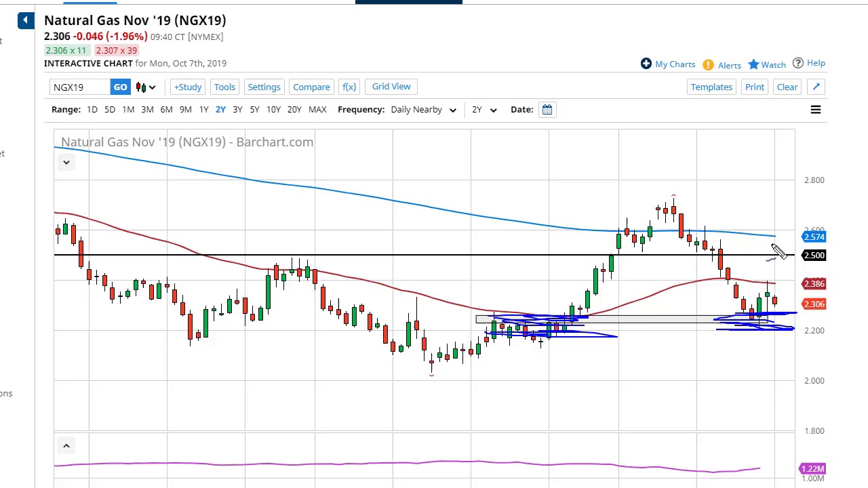Screen dimensions: 868x488
Task: Open the 2Y period dropdown
Action: pyautogui.click(x=484, y=110)
